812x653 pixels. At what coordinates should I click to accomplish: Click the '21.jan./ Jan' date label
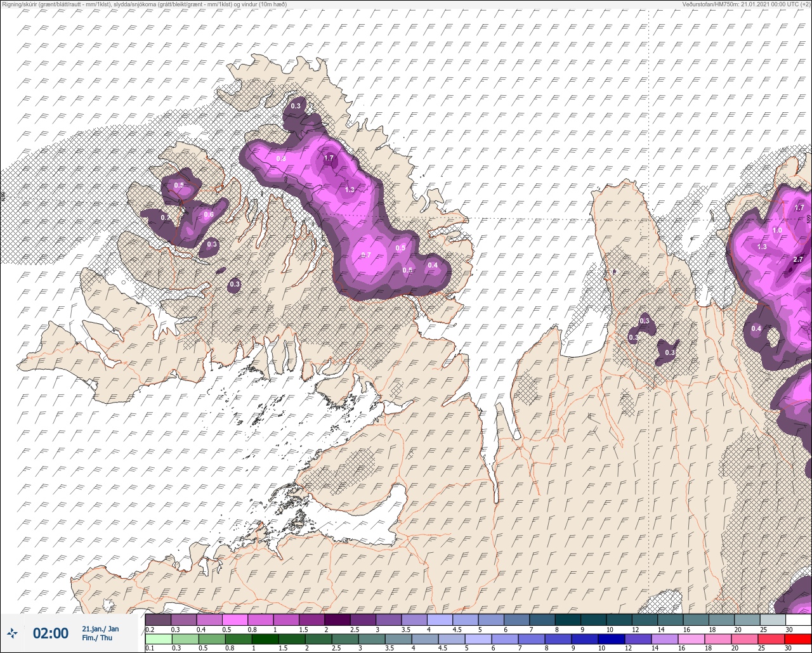(100, 629)
